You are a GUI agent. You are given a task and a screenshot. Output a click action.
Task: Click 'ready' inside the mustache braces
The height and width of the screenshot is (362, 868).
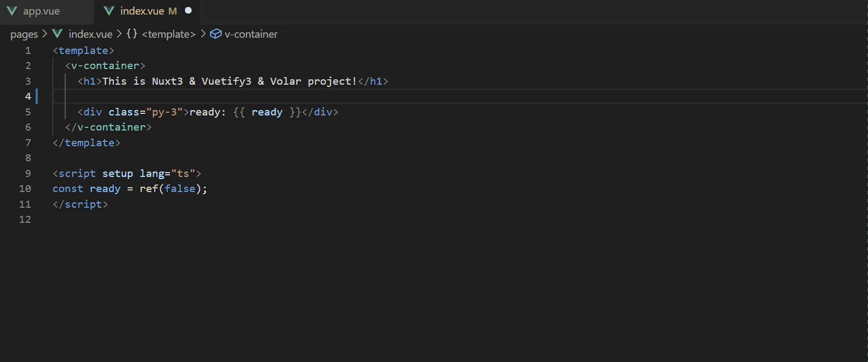(x=267, y=112)
